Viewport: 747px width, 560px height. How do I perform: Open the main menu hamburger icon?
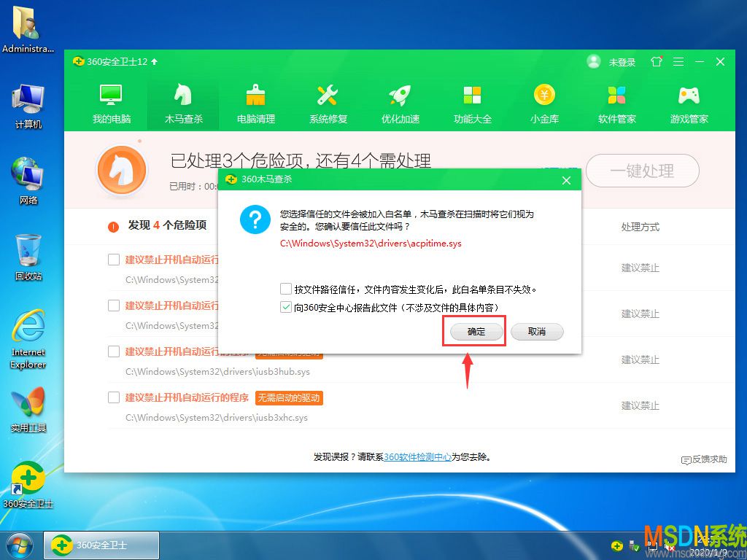[678, 62]
